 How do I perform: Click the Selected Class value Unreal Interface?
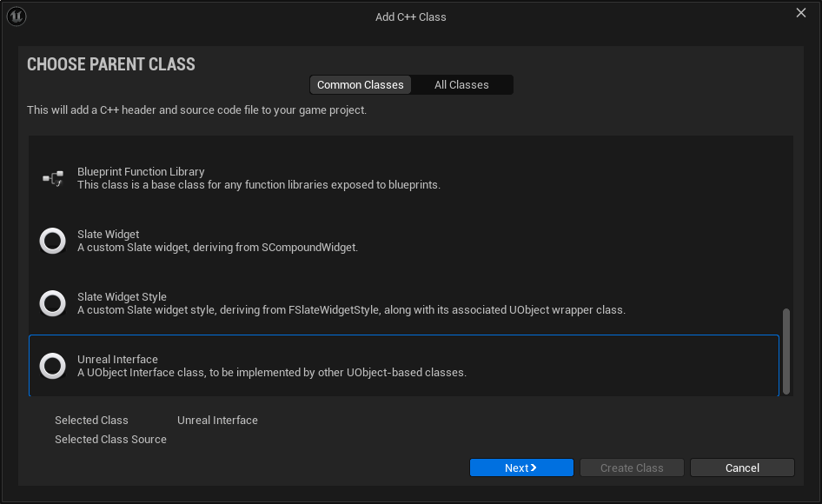[217, 420]
